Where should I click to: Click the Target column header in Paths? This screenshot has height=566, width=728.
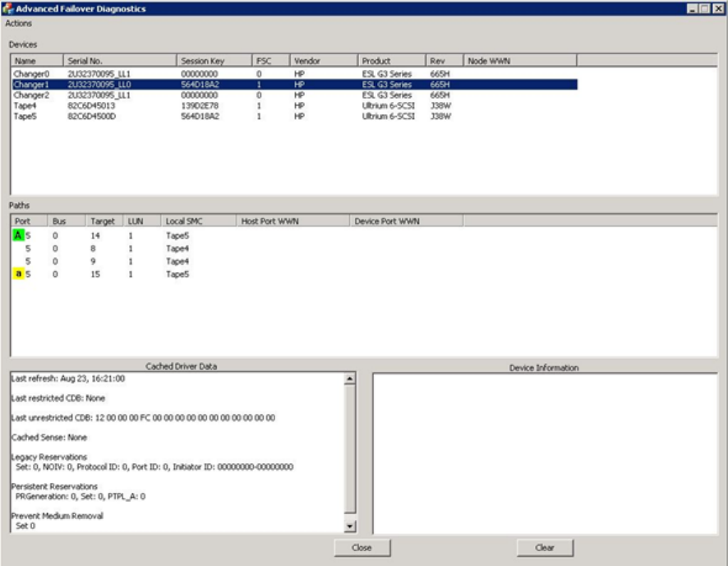[x=104, y=222]
